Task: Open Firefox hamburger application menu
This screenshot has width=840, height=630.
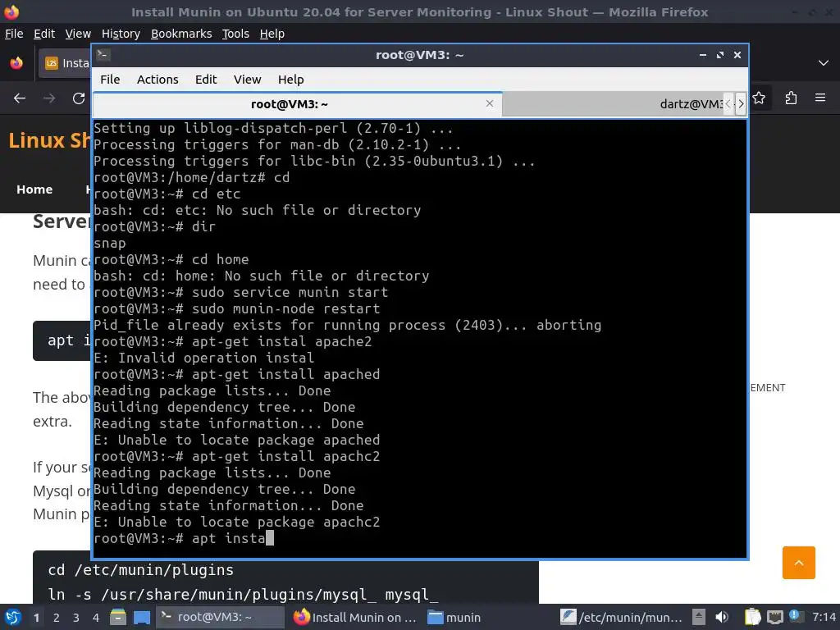Action: pyautogui.click(x=820, y=98)
